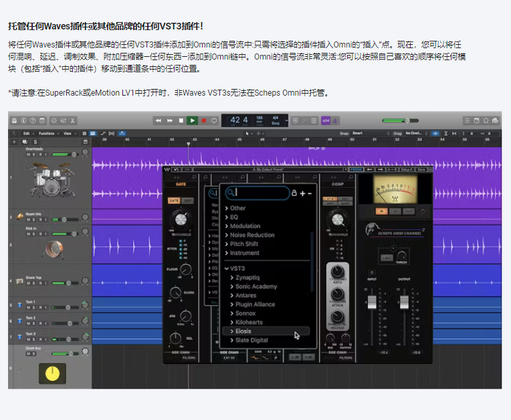Open the Inspector info button

pyautogui.click(x=23, y=120)
